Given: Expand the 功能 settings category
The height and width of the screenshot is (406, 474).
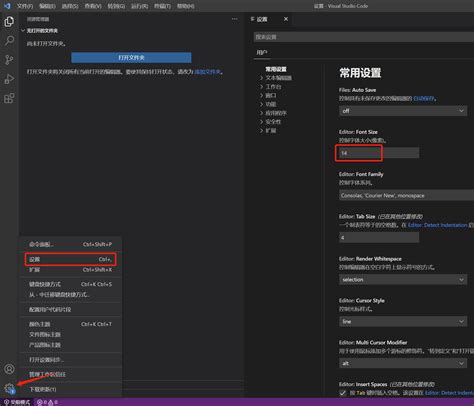Looking at the screenshot, I should (x=268, y=104).
